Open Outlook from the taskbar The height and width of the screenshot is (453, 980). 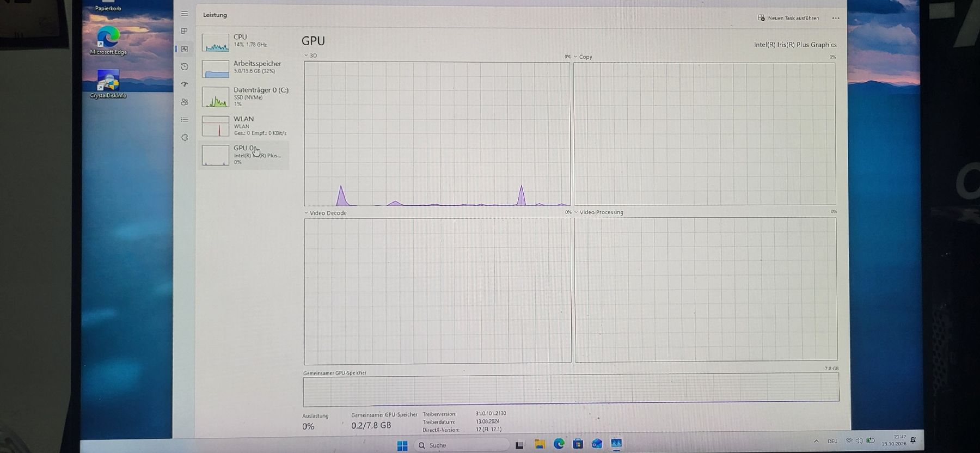(x=597, y=444)
